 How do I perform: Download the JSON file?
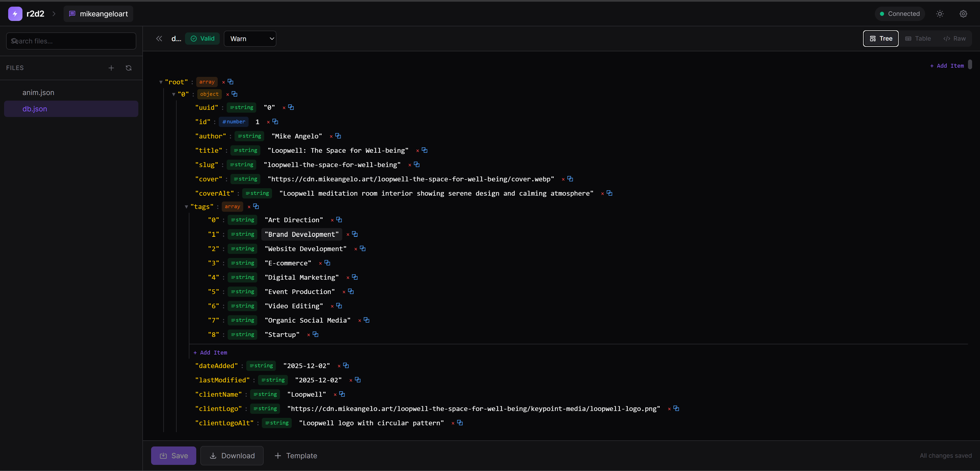[232, 456]
